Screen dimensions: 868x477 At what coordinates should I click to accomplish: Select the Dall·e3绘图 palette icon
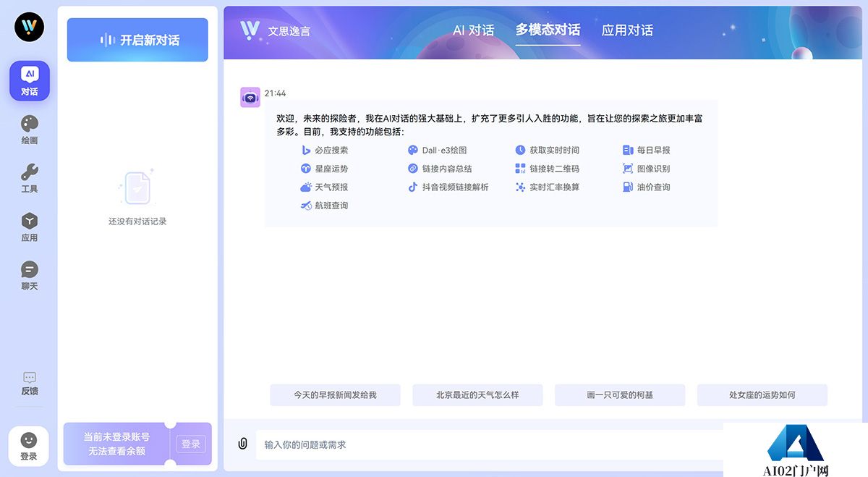(413, 150)
